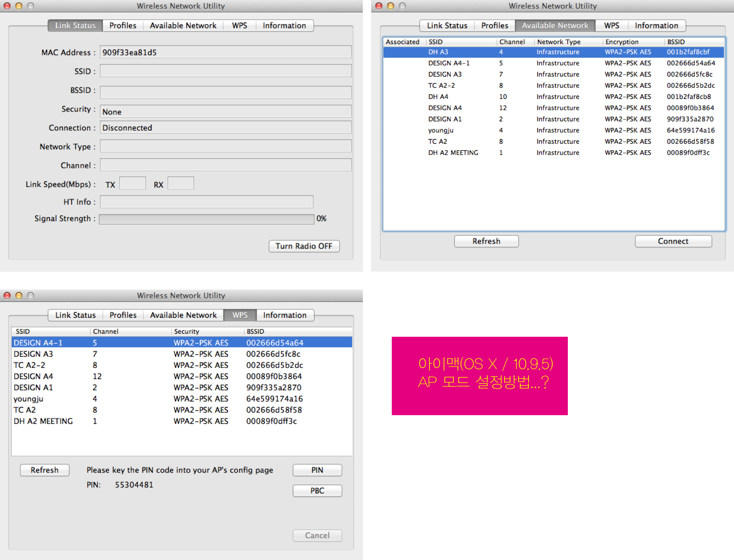Click Connect button for selected network

click(x=673, y=241)
